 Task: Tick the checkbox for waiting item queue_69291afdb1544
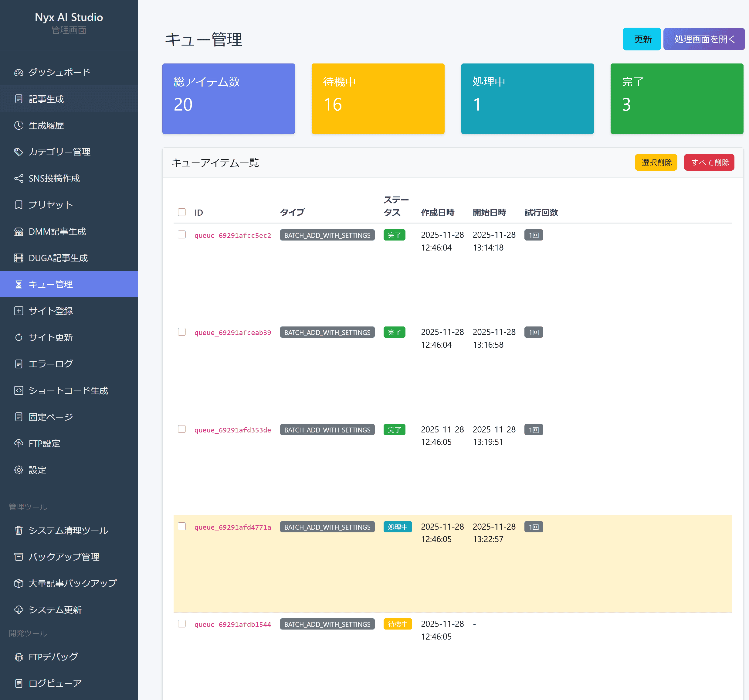click(x=181, y=623)
